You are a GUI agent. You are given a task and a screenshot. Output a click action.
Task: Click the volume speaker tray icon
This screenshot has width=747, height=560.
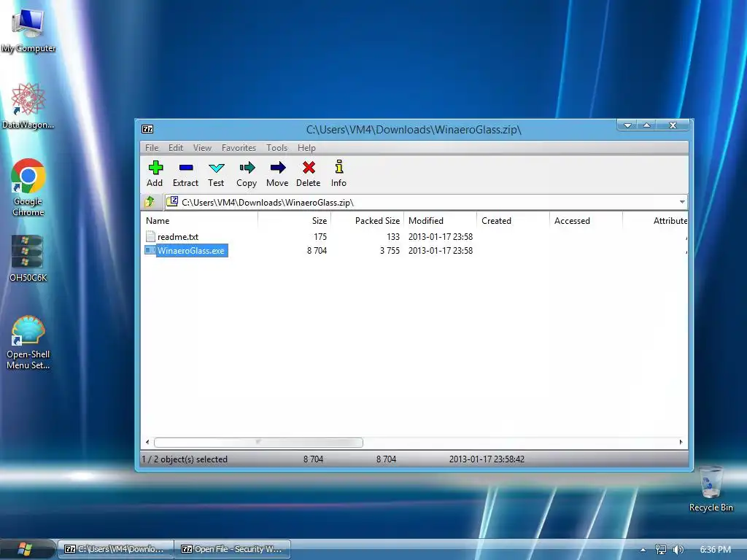[678, 550]
